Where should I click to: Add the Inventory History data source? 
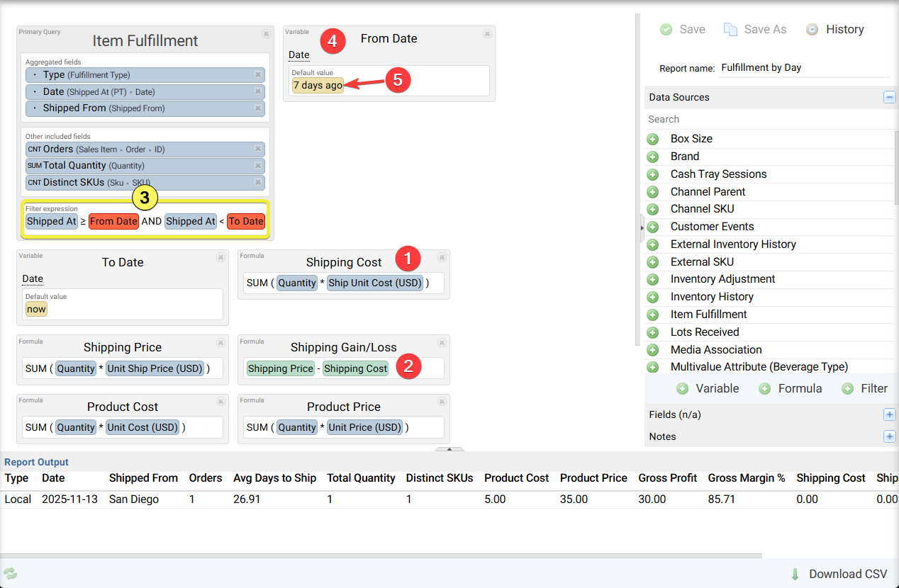click(653, 297)
